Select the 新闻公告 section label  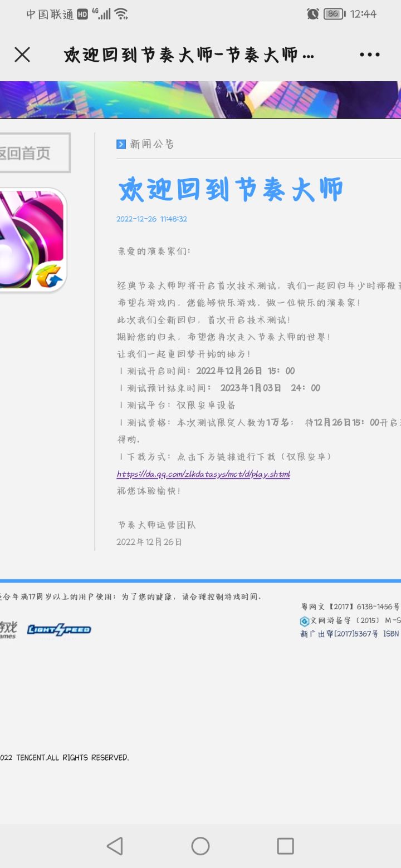pos(152,144)
